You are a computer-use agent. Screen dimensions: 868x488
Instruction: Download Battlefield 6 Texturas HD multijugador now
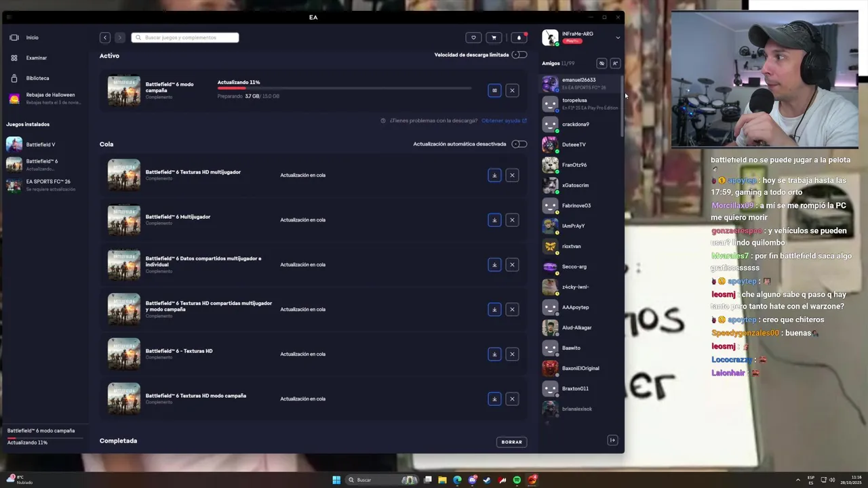(x=494, y=175)
